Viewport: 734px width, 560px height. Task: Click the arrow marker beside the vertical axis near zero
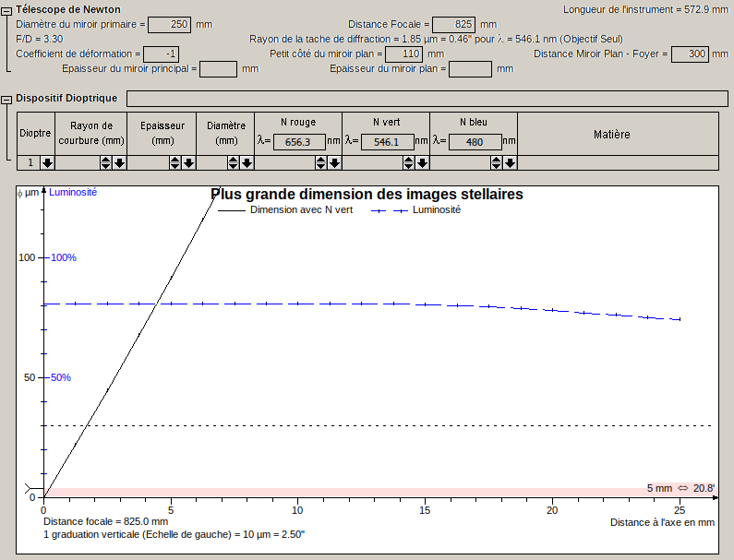(34, 489)
